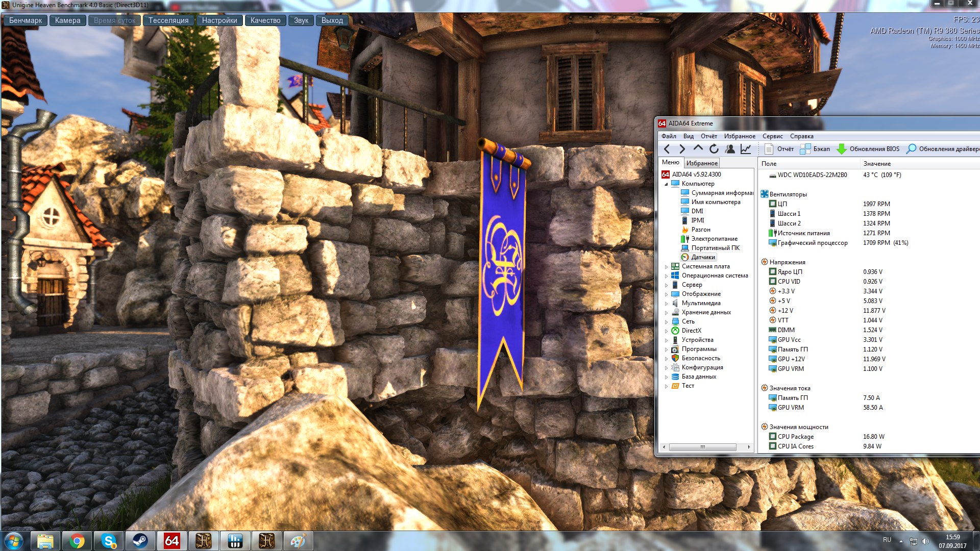Screen dimensions: 980x551
Task: Open the Тесселяция menu in Heaven
Action: 168,20
